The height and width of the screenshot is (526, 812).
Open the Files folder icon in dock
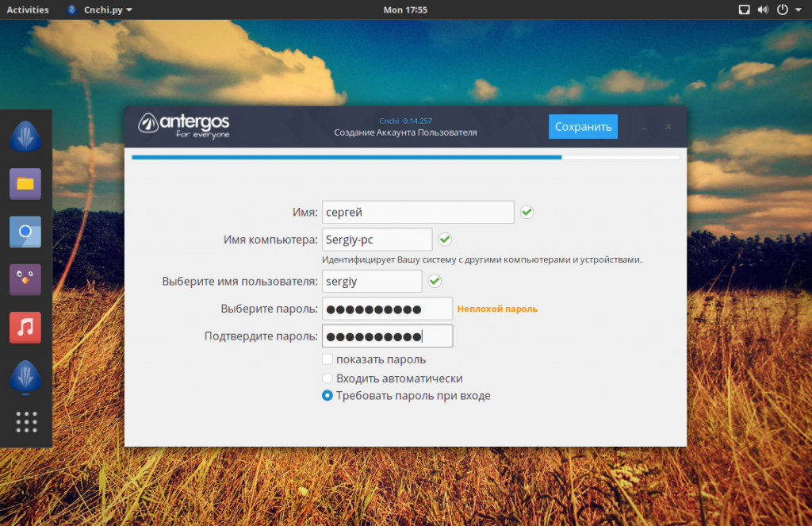pyautogui.click(x=25, y=184)
